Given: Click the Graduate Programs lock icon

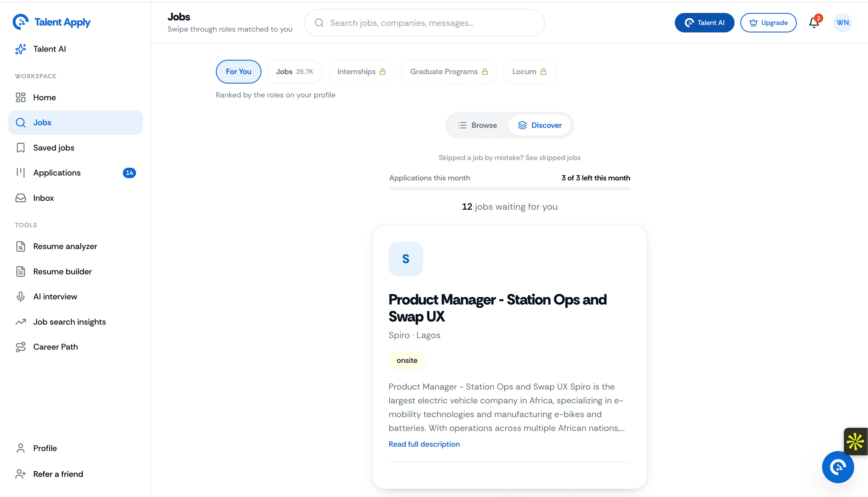Looking at the screenshot, I should pos(485,72).
